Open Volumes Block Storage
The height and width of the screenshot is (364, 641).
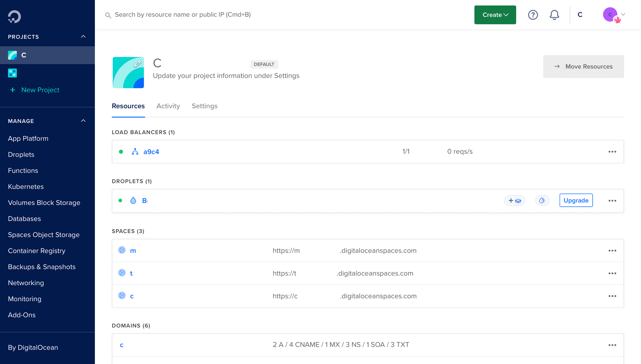pos(44,203)
